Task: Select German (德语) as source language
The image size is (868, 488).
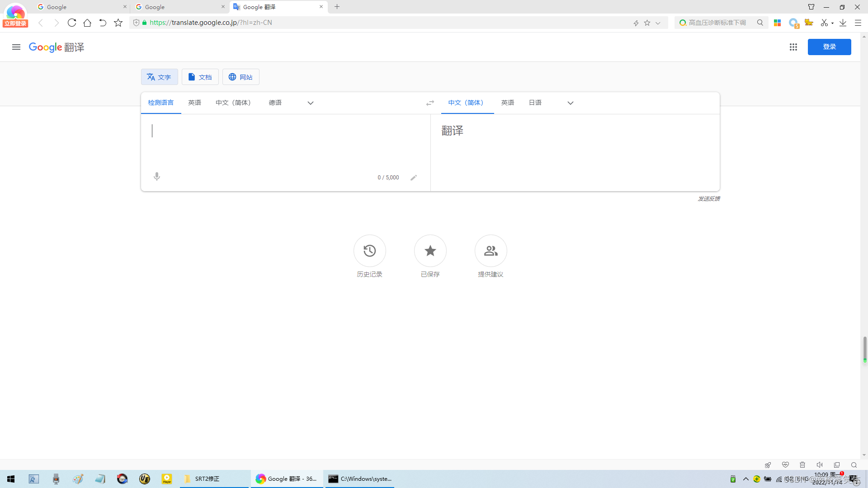Action: click(275, 103)
